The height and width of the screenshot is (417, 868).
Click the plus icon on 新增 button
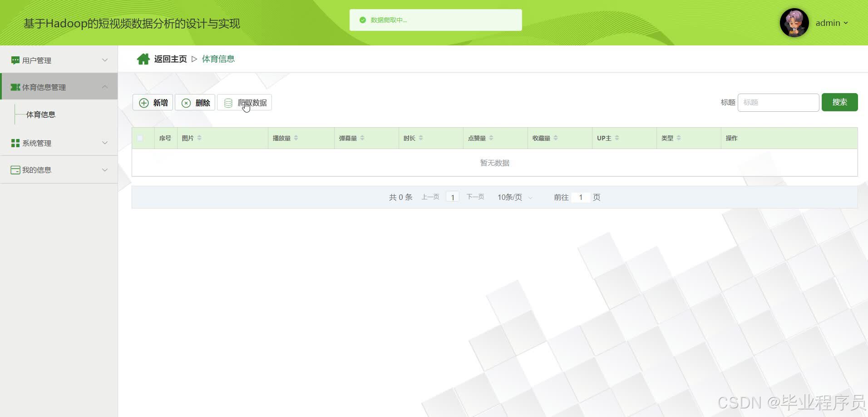point(144,103)
